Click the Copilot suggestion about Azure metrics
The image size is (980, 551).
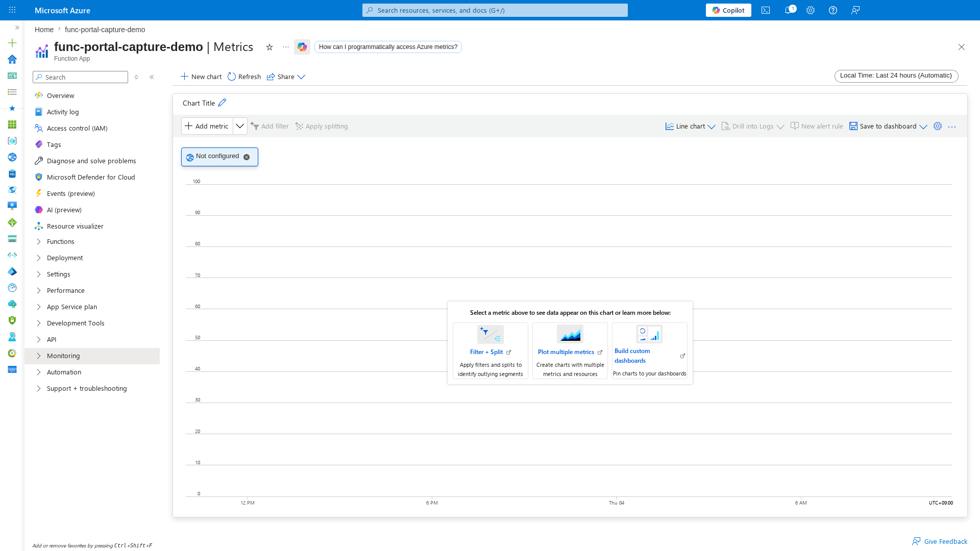[x=388, y=47]
